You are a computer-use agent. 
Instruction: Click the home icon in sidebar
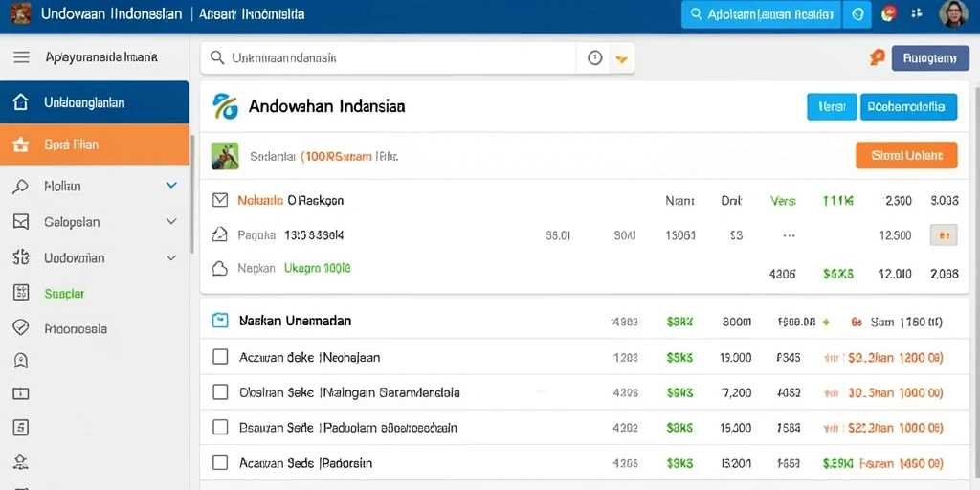pos(21,101)
